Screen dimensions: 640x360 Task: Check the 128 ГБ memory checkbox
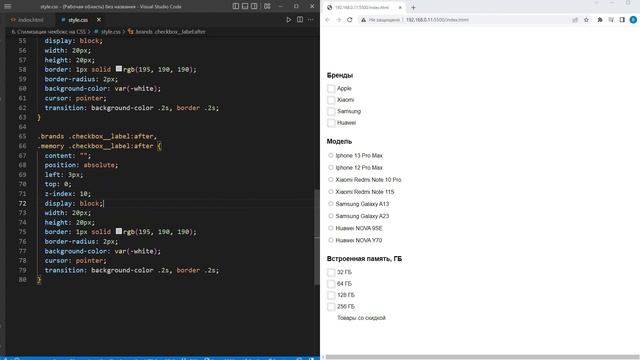click(331, 295)
